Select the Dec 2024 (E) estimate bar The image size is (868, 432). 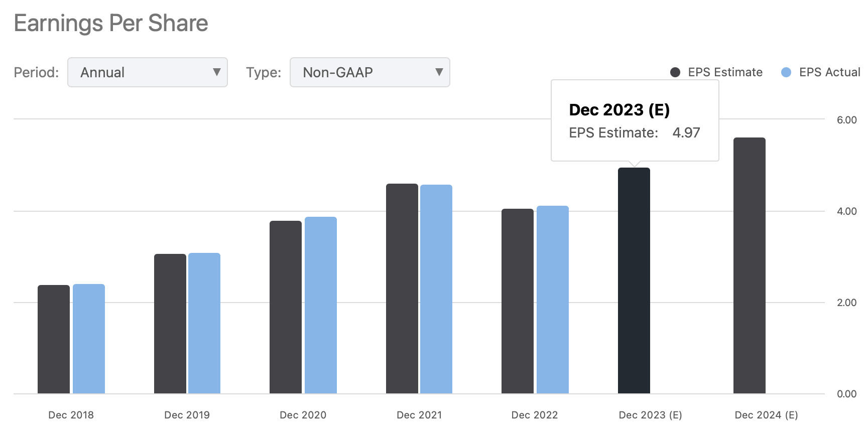750,265
